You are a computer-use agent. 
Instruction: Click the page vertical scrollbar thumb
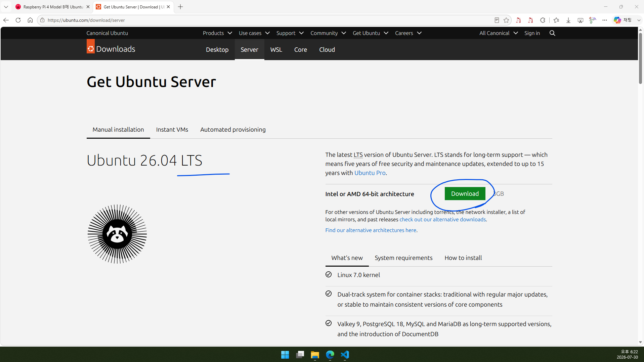pyautogui.click(x=640, y=58)
